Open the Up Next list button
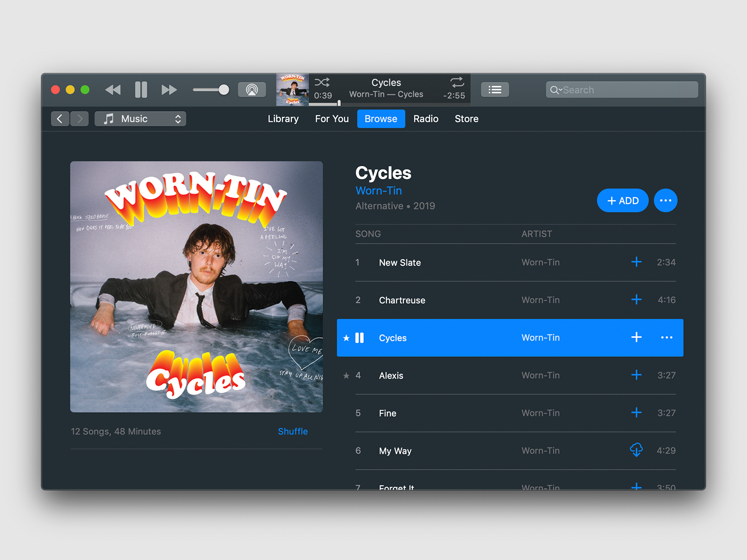747x560 pixels. click(495, 90)
